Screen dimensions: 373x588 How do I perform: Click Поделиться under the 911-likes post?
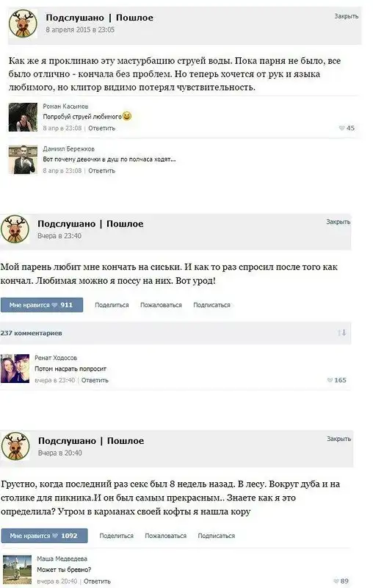(112, 305)
